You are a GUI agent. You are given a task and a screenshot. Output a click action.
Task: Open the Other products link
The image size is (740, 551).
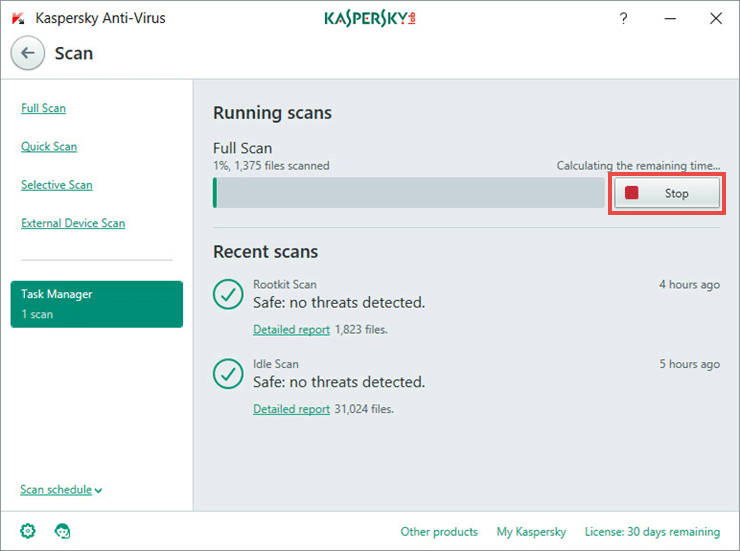click(x=439, y=532)
